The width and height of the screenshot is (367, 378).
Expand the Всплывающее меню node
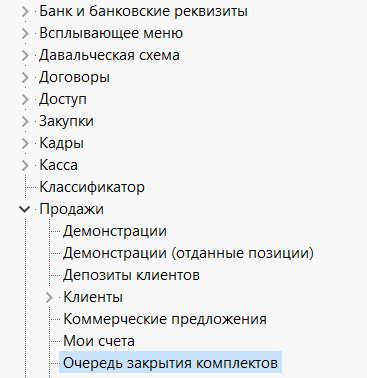(x=25, y=34)
